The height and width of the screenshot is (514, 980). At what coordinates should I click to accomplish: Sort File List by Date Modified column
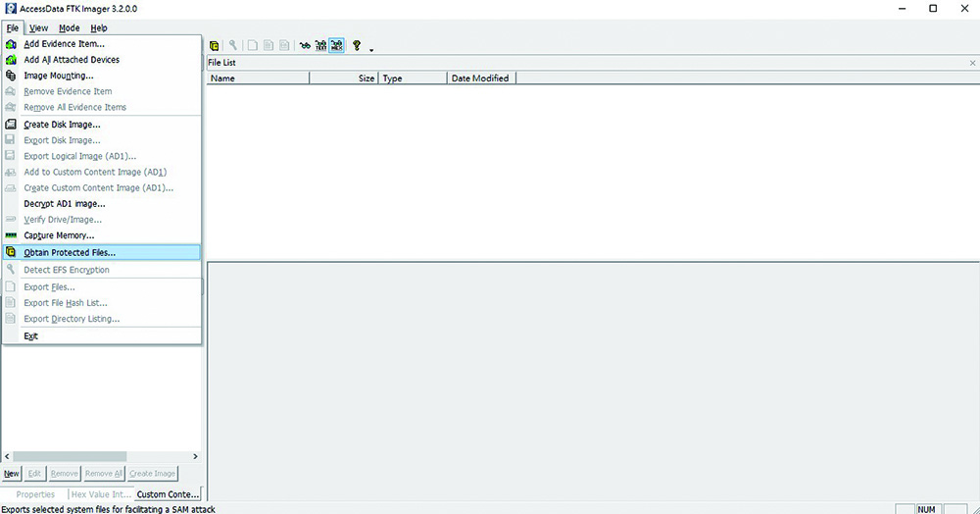pos(481,78)
